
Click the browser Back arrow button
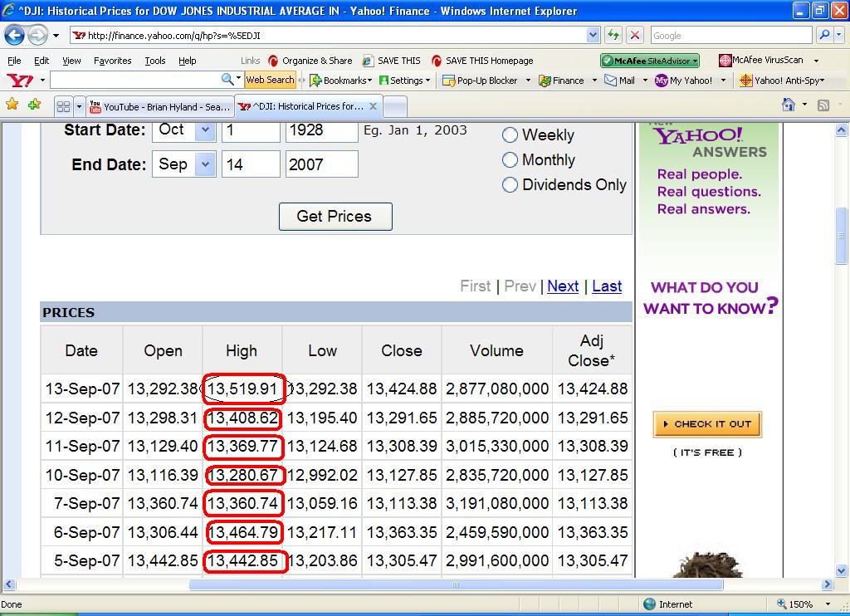click(x=14, y=36)
